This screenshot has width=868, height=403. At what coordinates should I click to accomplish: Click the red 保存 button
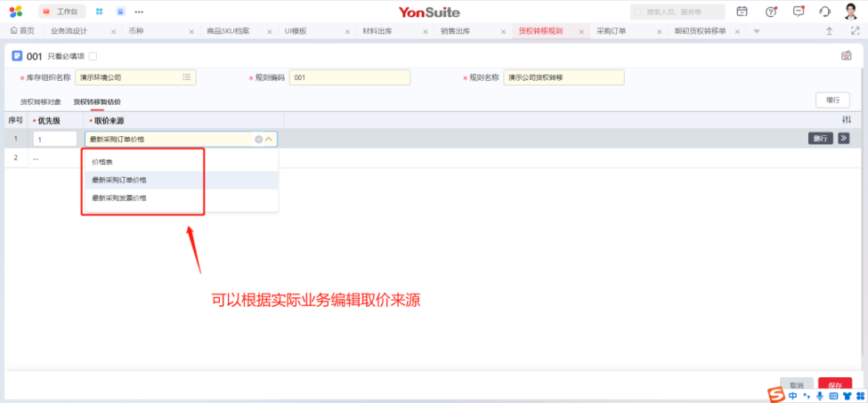(x=834, y=385)
